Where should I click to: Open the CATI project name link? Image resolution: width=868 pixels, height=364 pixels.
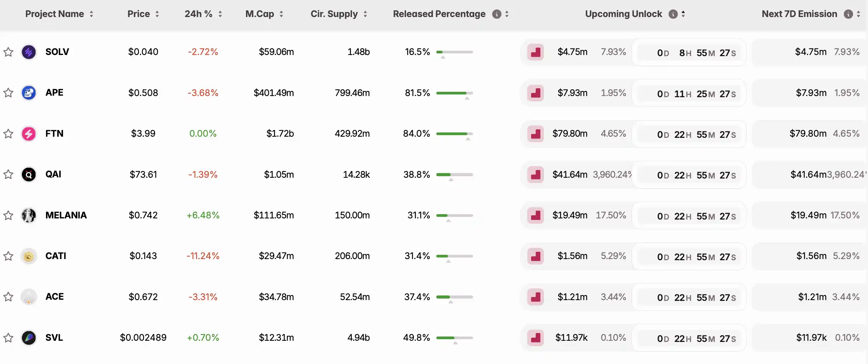[56, 256]
